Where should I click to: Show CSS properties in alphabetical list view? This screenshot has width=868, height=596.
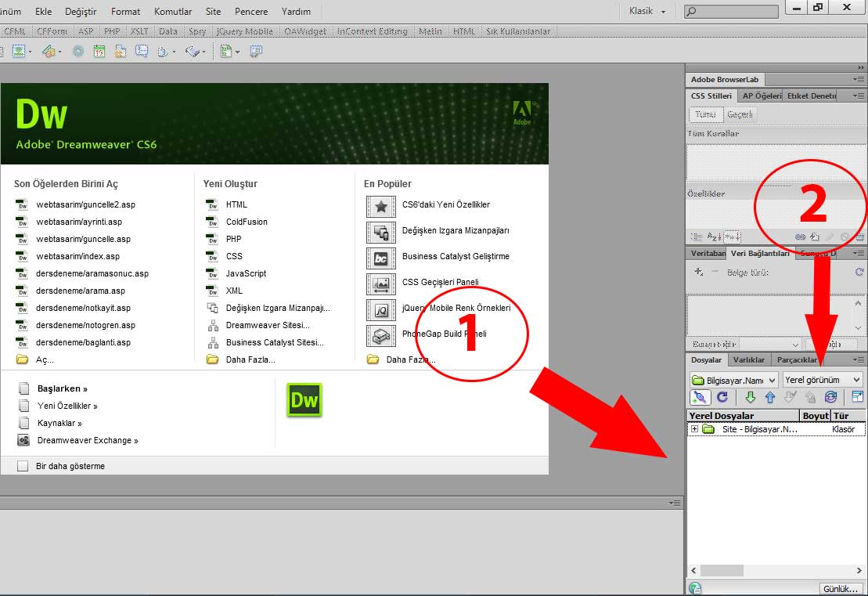click(714, 237)
